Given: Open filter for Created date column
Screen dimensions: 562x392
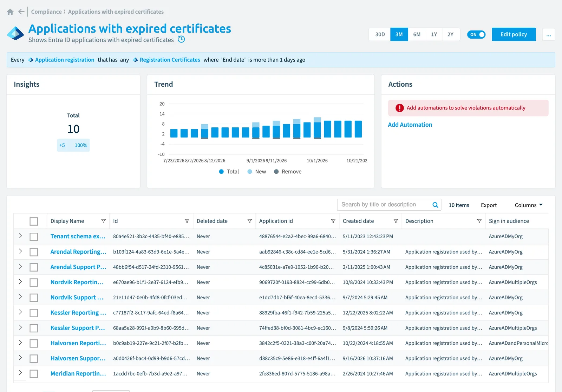Looking at the screenshot, I should tap(396, 221).
